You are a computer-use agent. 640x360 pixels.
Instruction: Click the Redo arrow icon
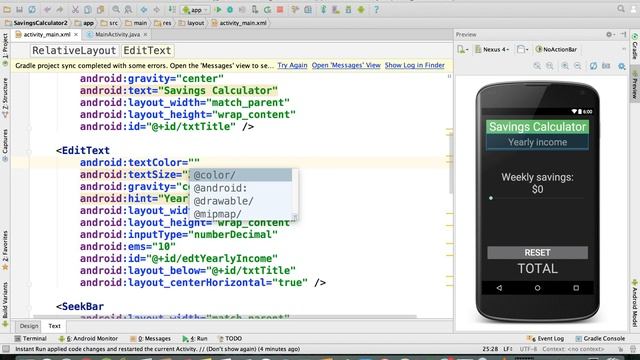[x=60, y=9]
